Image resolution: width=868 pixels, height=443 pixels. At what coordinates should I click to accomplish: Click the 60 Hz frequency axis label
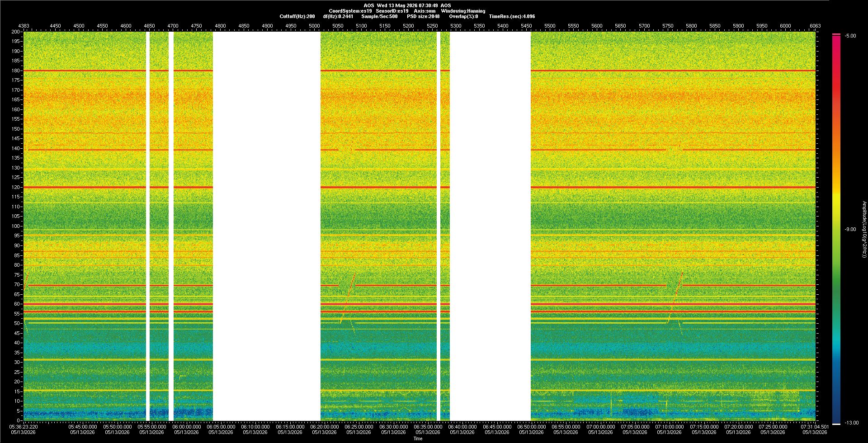(x=17, y=304)
